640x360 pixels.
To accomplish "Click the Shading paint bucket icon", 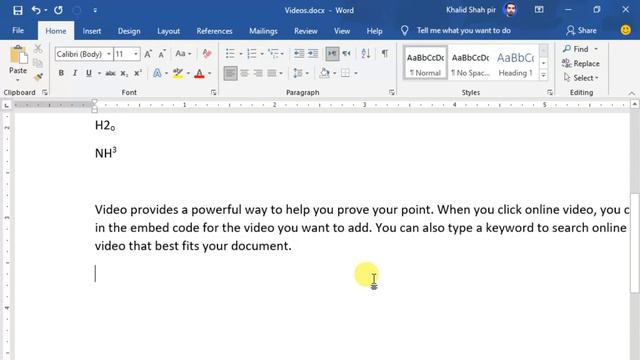I will (324, 73).
